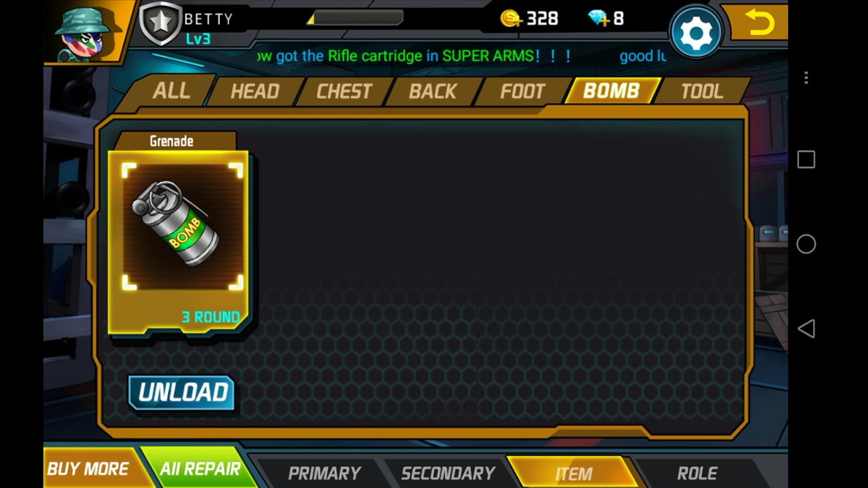Screen dimensions: 868x488
Task: Tap the Android back triangle button
Action: [806, 329]
